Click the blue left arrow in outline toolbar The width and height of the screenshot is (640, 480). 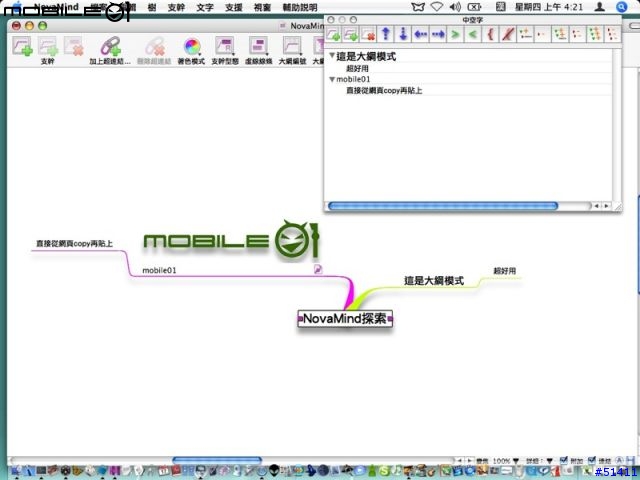[420, 34]
